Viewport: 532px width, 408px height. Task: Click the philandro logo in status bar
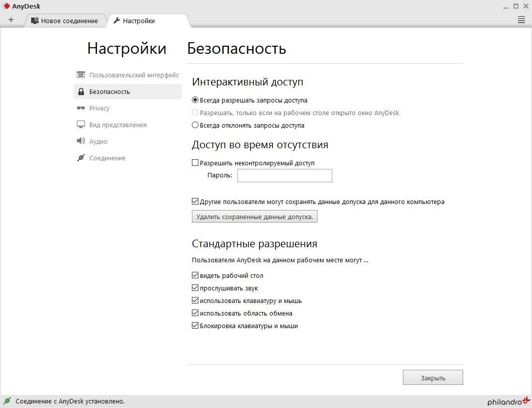[x=508, y=401]
